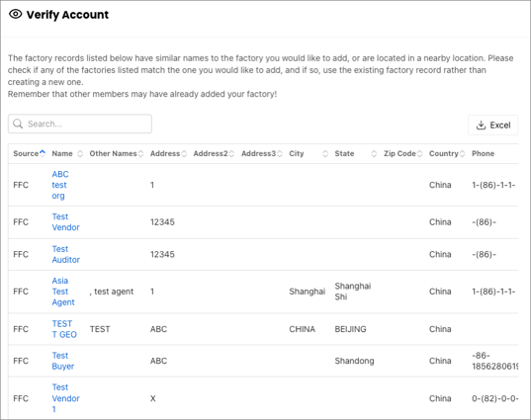Toggle sort arrows on Source column
The image size is (531, 420).
tap(43, 153)
